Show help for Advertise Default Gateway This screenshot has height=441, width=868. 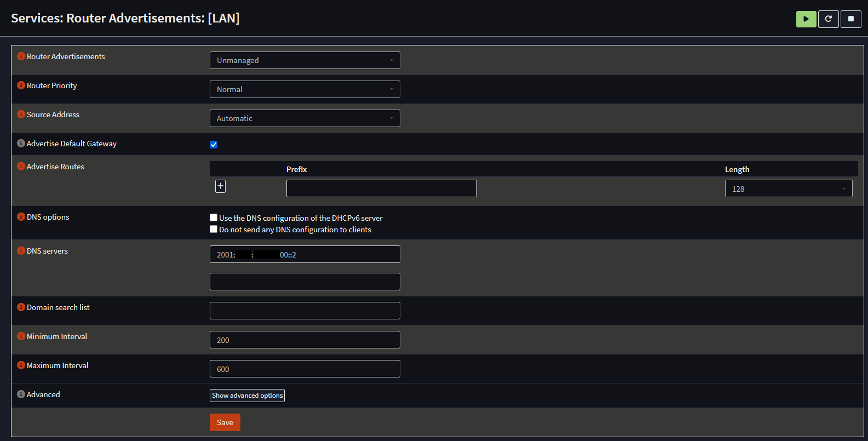(21, 144)
